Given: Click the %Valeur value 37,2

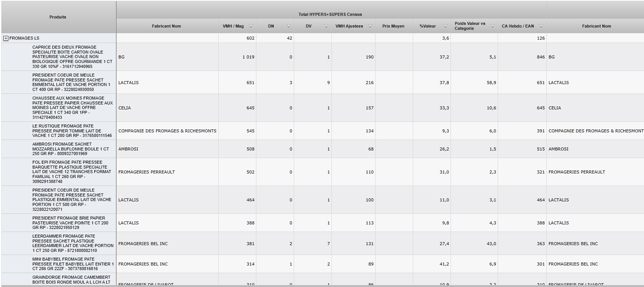Looking at the screenshot, I should [x=444, y=57].
